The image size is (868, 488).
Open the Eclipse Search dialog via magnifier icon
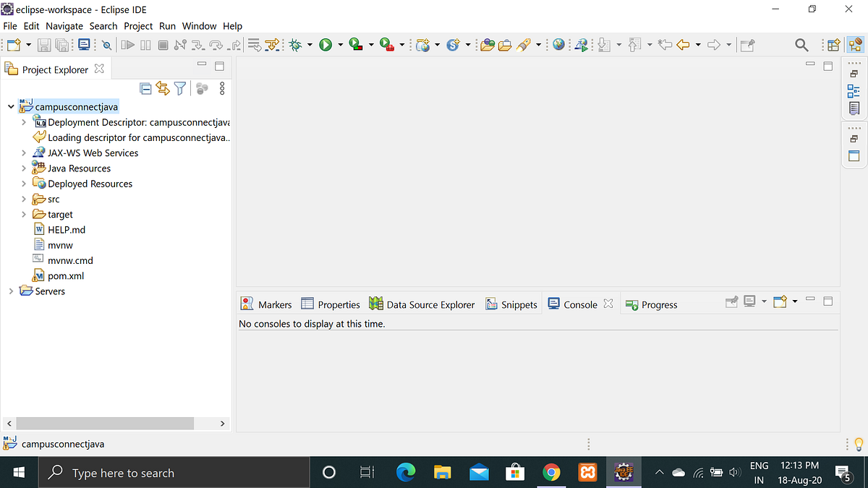801,45
